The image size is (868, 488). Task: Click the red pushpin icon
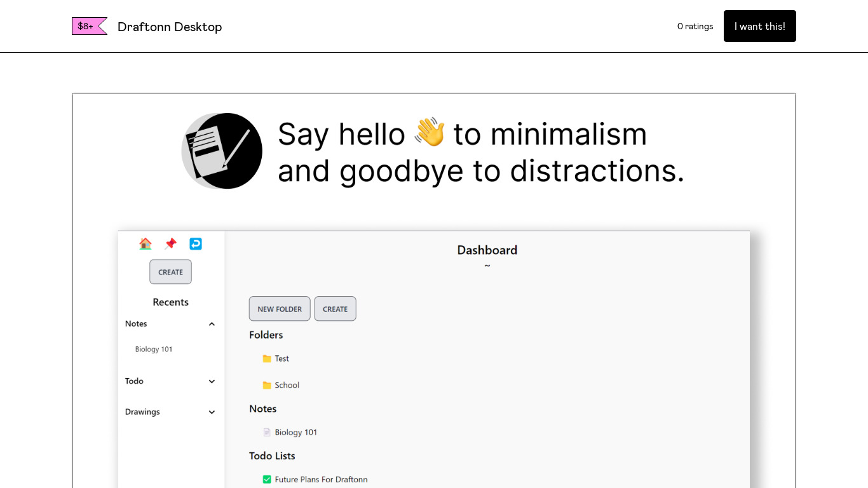[x=170, y=244]
